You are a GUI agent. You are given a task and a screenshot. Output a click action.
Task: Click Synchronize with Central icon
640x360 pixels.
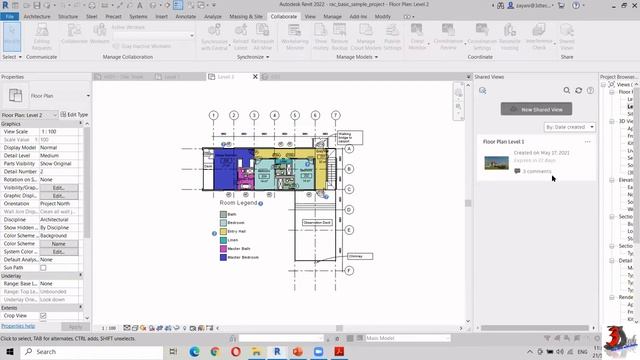214,37
